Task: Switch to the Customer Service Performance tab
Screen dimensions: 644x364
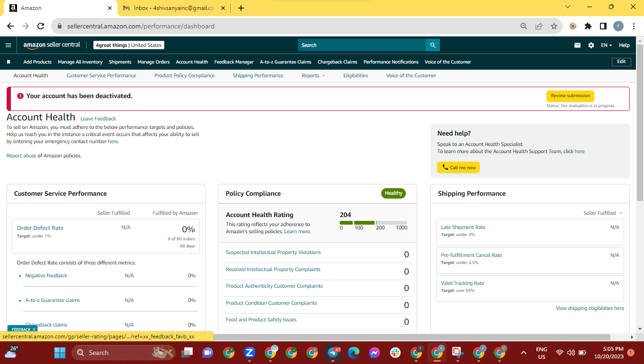Action: [101, 75]
